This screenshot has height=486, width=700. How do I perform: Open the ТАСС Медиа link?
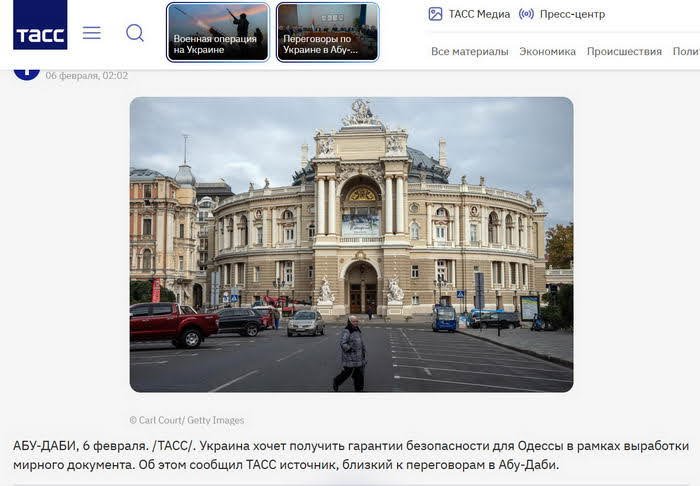479,14
